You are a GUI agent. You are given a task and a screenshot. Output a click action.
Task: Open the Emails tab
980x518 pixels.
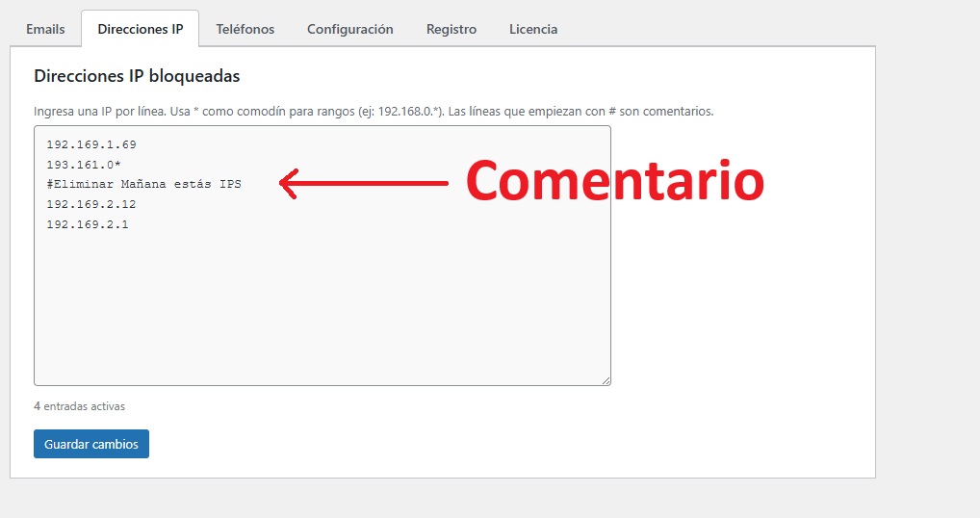45,29
